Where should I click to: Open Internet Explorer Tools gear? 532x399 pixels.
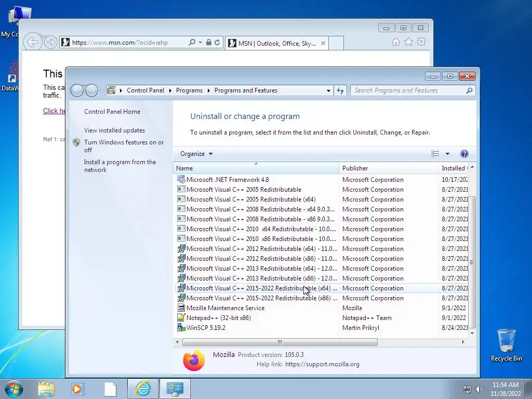[421, 42]
